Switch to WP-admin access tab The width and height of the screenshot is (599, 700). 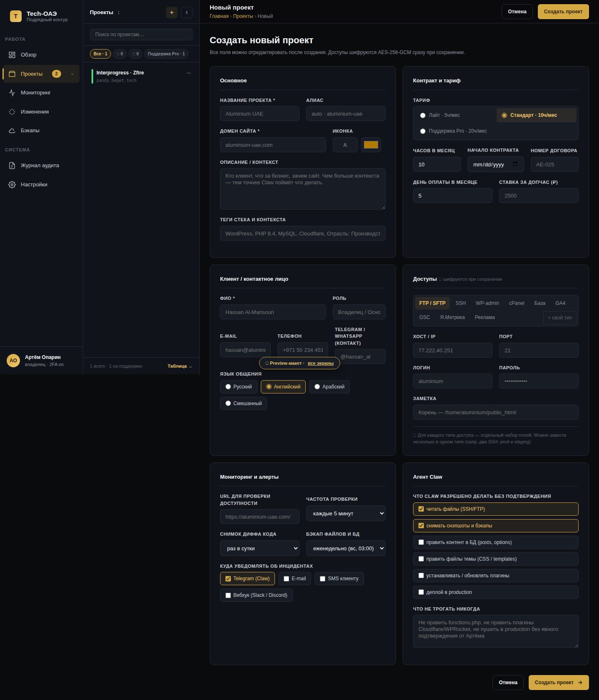pyautogui.click(x=487, y=303)
